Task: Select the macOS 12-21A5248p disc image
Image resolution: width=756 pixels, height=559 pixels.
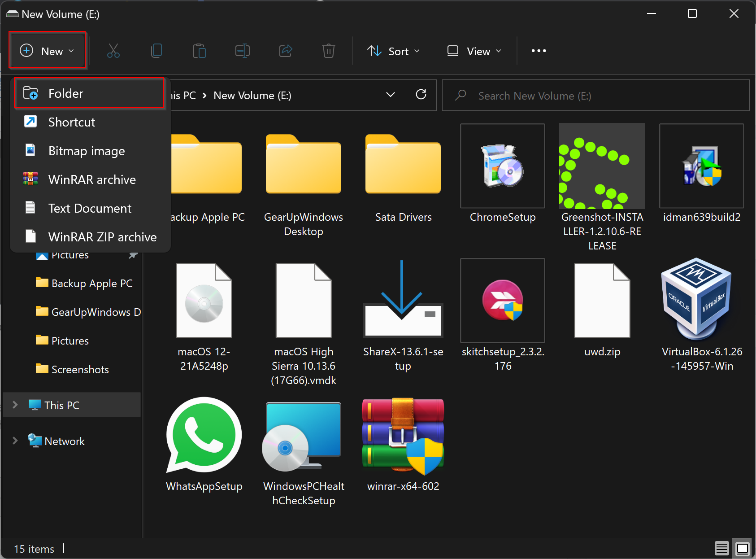Action: (x=204, y=301)
